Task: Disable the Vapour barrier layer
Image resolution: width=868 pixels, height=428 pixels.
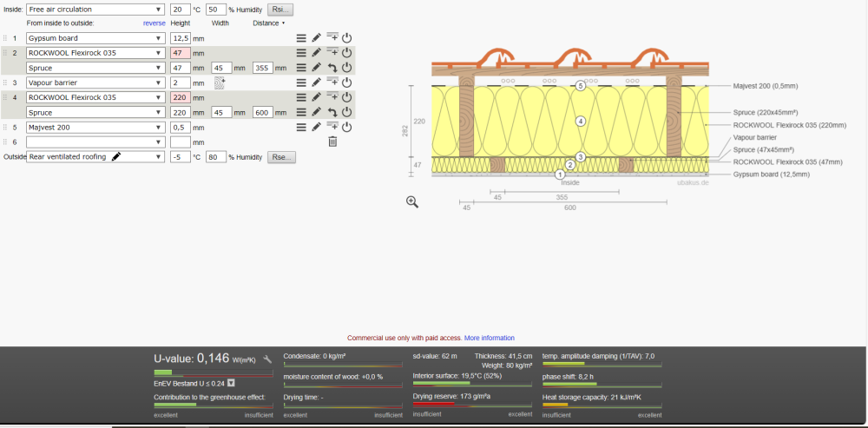Action: click(347, 82)
